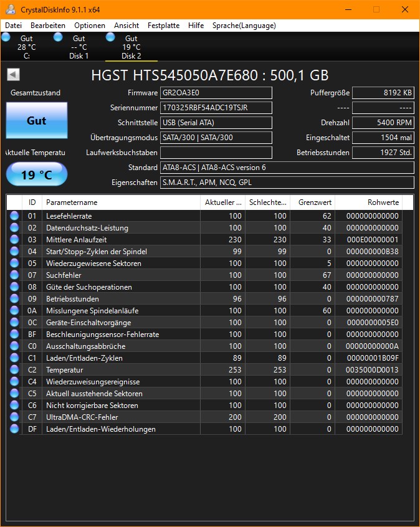Click the Parametername column header
This screenshot has height=527, width=420.
pyautogui.click(x=121, y=202)
